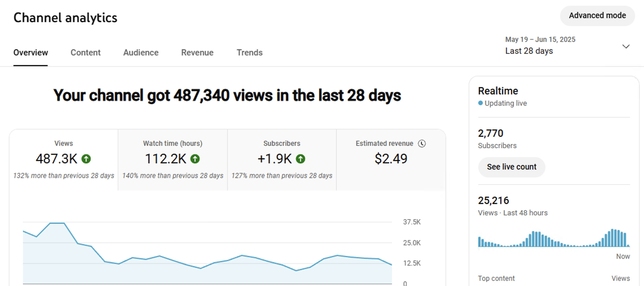Select the Views metric card
Screen dimensions: 644x286
click(x=63, y=160)
